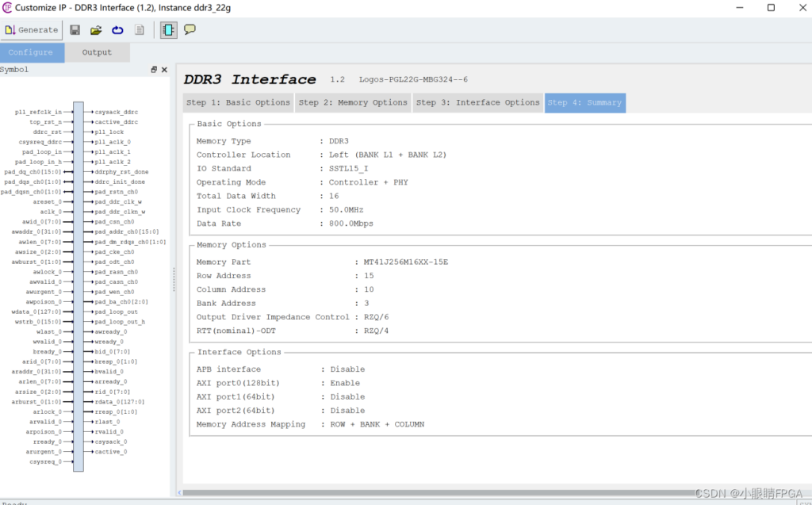Click the Generate button in the toolbar
Viewport: 812px width, 505px height.
tap(32, 30)
